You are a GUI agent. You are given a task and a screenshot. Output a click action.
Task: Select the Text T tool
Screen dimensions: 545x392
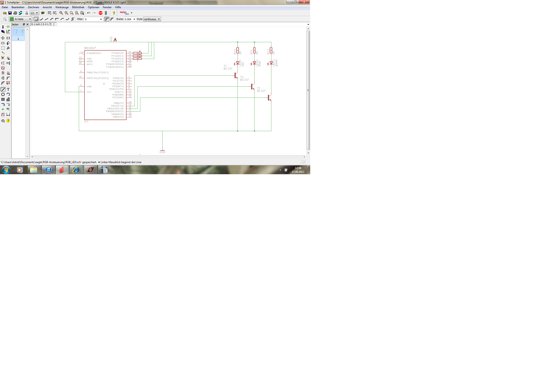8,90
